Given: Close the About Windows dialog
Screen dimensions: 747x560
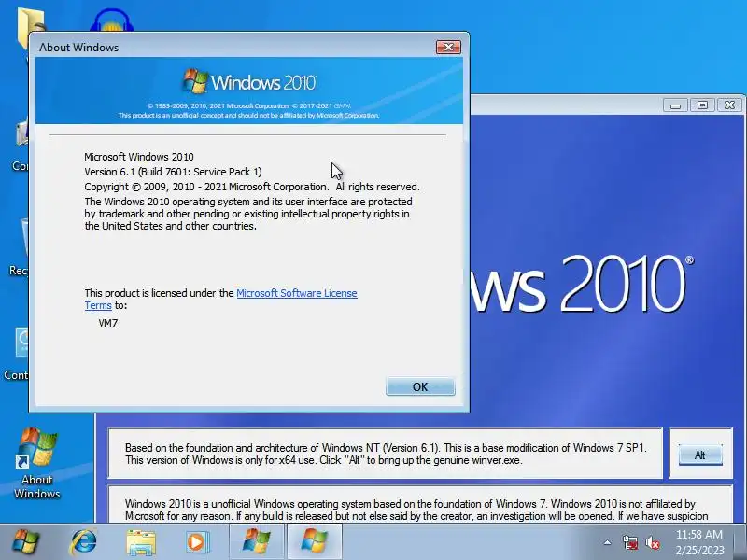Looking at the screenshot, I should click(448, 47).
